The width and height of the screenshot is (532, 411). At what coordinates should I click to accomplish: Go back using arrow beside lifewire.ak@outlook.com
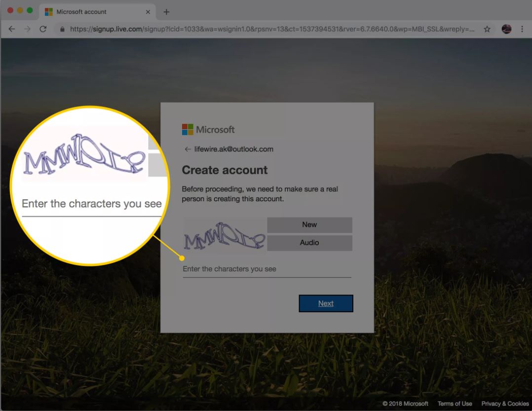click(x=188, y=149)
